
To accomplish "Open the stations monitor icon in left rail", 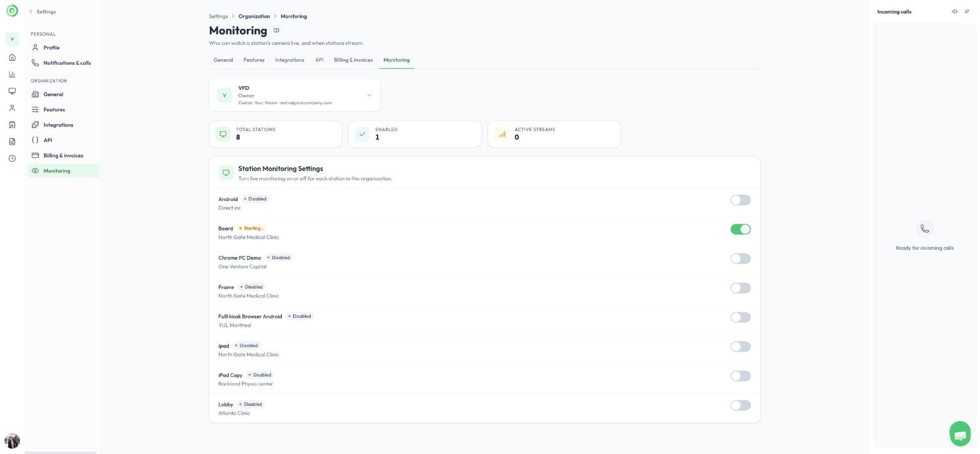I will (x=12, y=91).
